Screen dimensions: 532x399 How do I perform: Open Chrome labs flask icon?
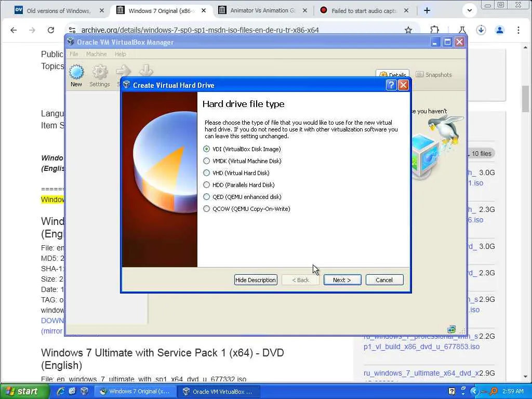tap(462, 30)
